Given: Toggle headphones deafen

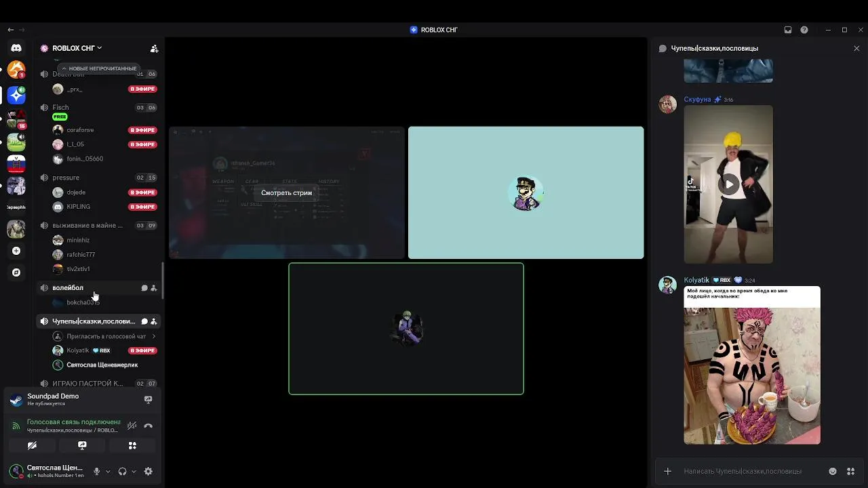Looking at the screenshot, I should pyautogui.click(x=122, y=471).
